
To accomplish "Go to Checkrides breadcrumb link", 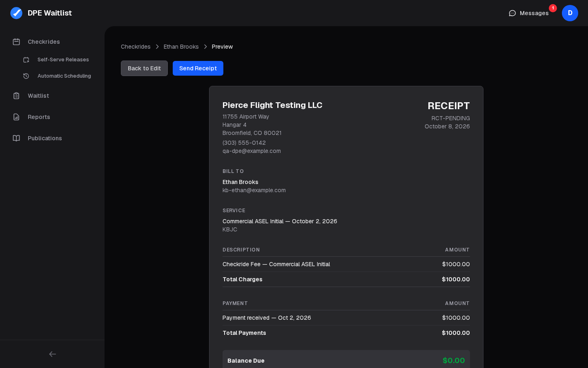I will [136, 47].
